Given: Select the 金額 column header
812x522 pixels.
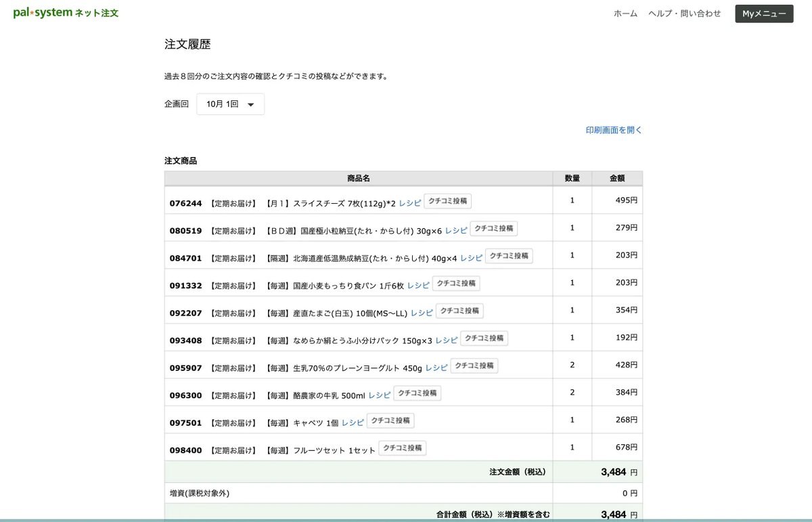Looking at the screenshot, I should click(617, 178).
